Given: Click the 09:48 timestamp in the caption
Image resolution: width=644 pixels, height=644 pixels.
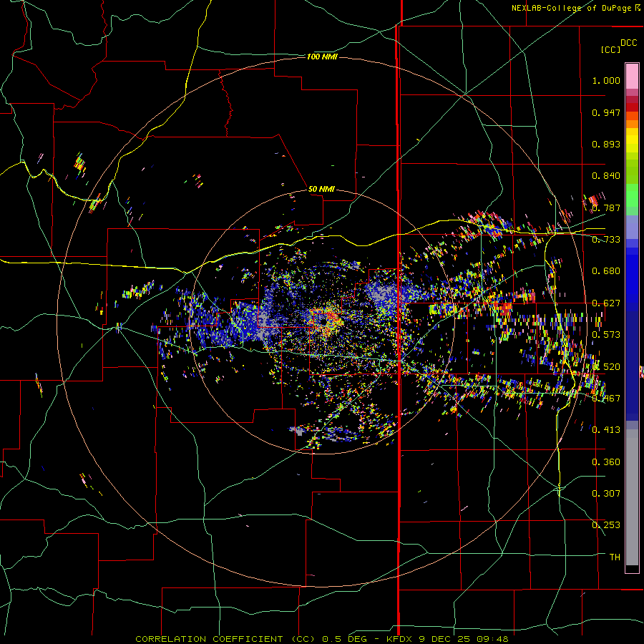Looking at the screenshot, I should coord(492,639).
